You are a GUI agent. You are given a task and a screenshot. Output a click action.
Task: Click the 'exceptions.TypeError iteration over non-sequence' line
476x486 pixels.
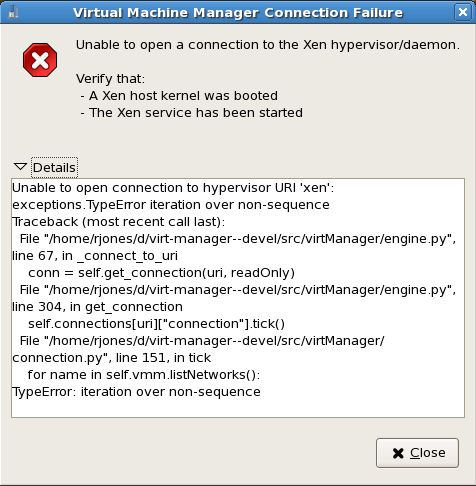(171, 205)
